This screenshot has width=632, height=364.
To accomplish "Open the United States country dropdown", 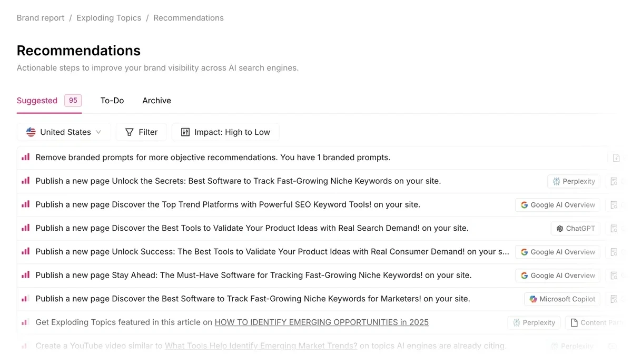I will (64, 132).
